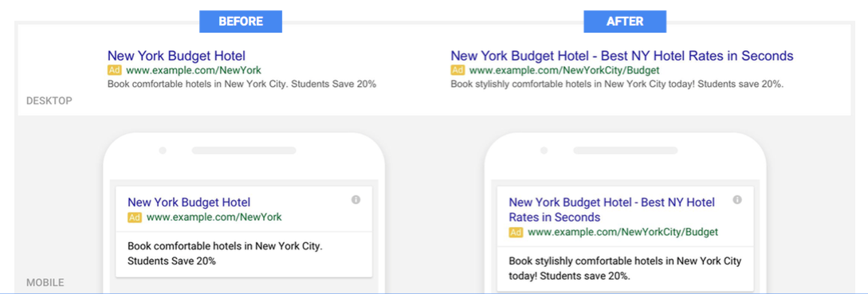868x294 pixels.
Task: Click the speaker bar on the after phone
Action: [x=625, y=151]
